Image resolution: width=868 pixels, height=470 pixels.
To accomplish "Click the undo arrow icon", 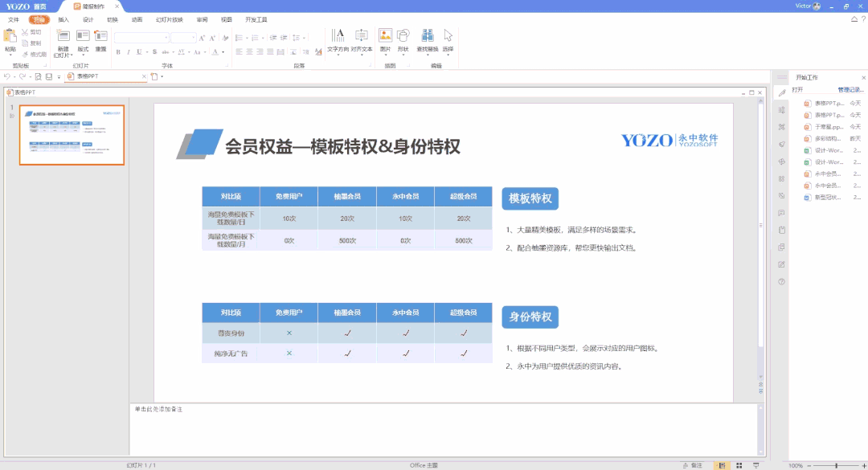I will 6,76.
